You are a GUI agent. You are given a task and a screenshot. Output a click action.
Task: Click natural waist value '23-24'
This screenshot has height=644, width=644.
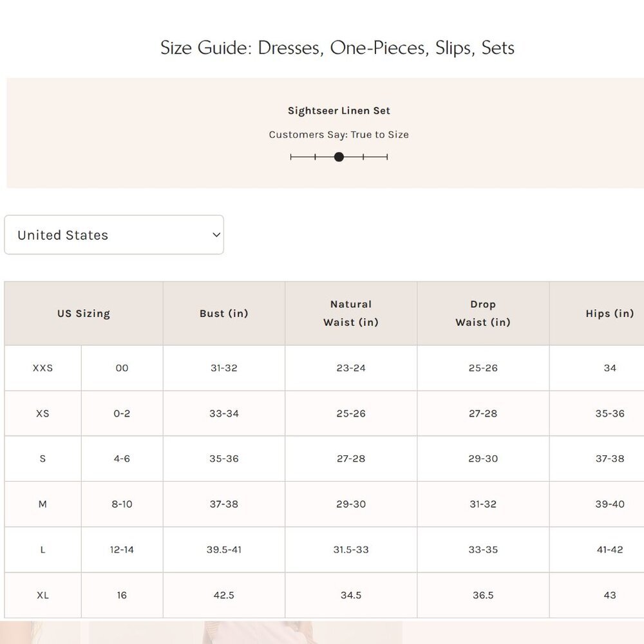coord(351,368)
